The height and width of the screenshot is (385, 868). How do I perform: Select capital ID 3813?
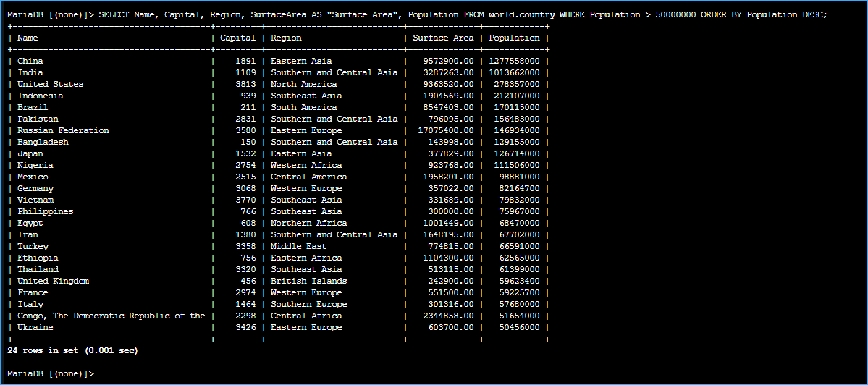tap(246, 84)
